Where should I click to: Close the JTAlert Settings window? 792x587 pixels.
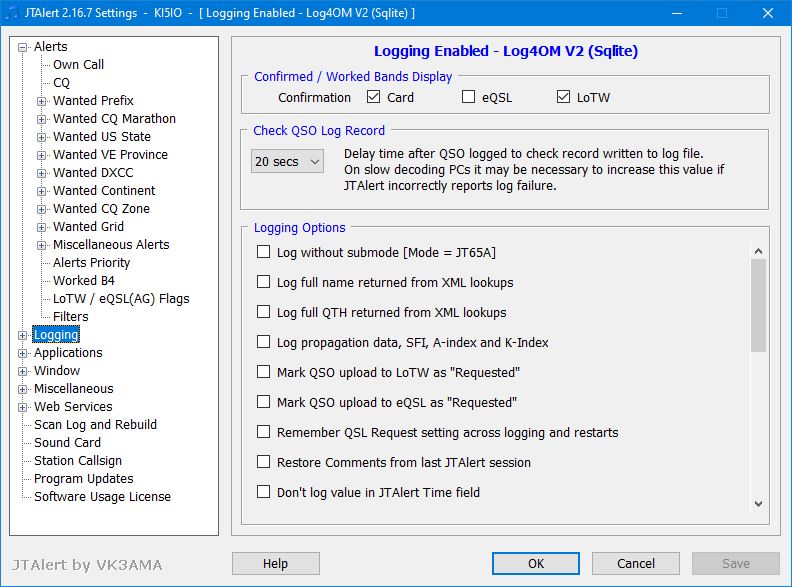tap(768, 13)
